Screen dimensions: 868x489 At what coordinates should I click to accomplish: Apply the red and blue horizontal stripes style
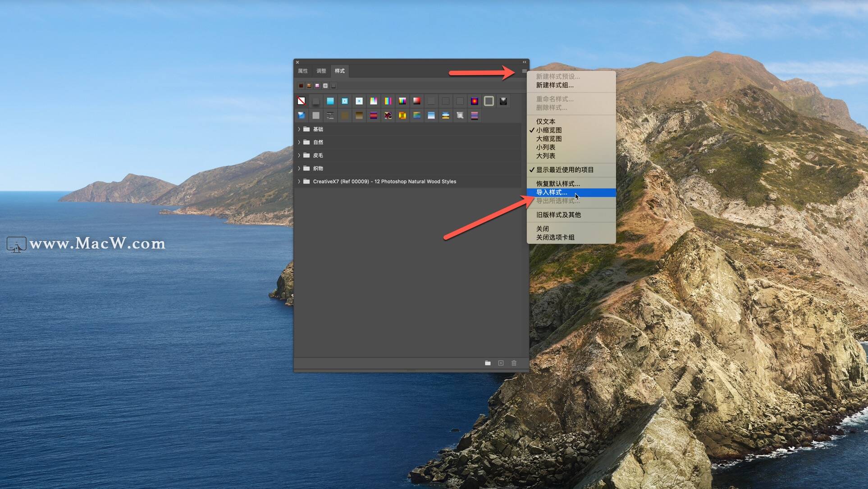[374, 115]
